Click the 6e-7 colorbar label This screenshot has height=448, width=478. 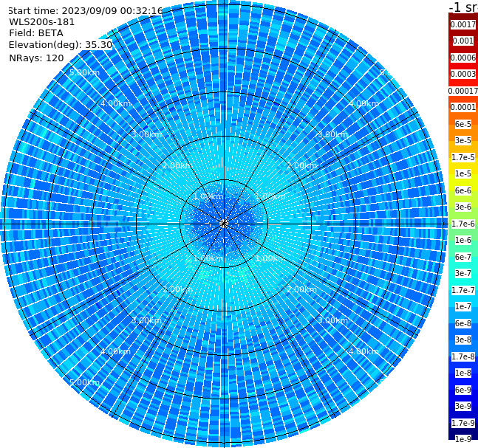463,257
